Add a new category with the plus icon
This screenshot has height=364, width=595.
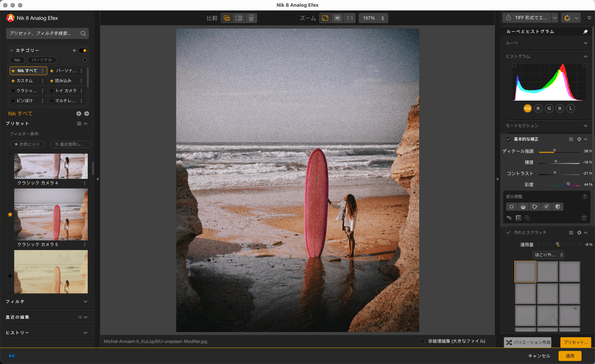coord(74,51)
